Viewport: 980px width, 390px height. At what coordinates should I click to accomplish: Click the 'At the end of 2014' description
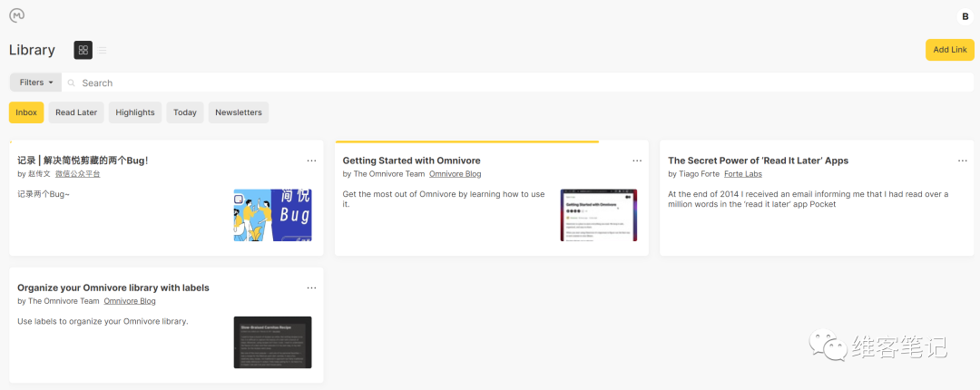pos(808,200)
